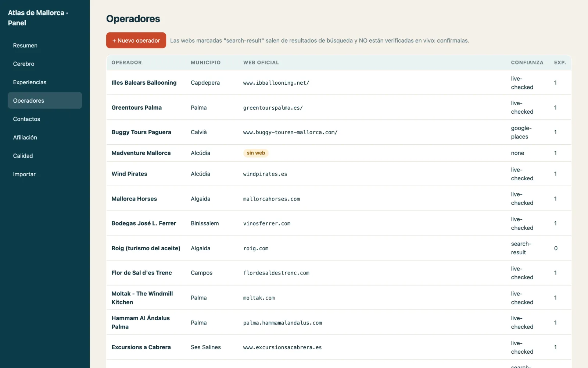The image size is (588, 368).
Task: Open the Contactos section
Action: 45,119
